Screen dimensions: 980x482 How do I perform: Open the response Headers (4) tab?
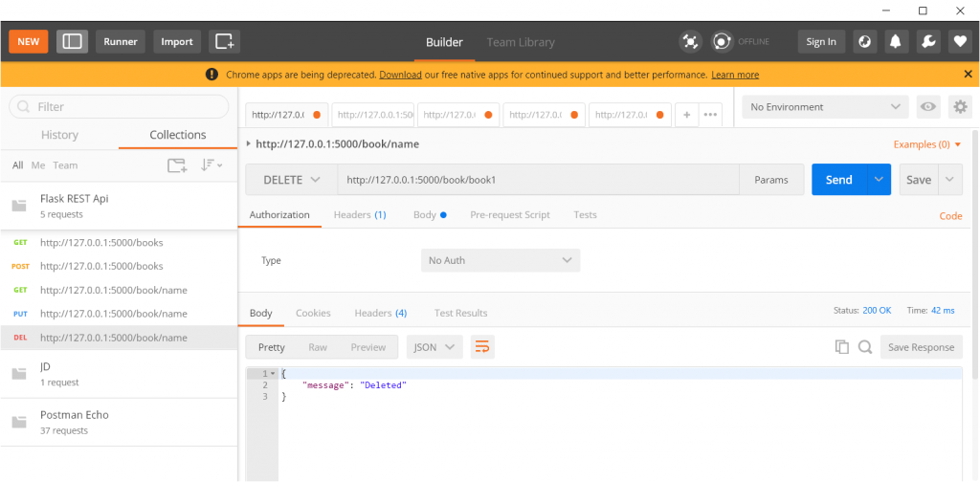[x=381, y=313]
